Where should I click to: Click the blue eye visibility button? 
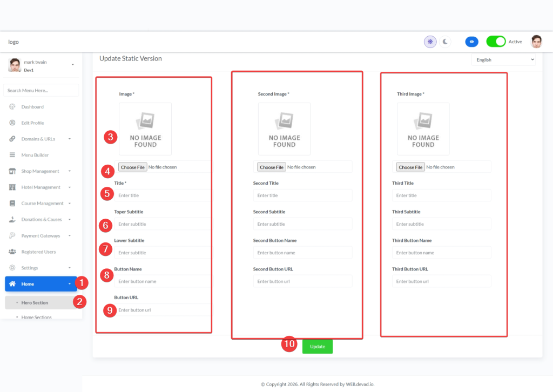pyautogui.click(x=472, y=42)
